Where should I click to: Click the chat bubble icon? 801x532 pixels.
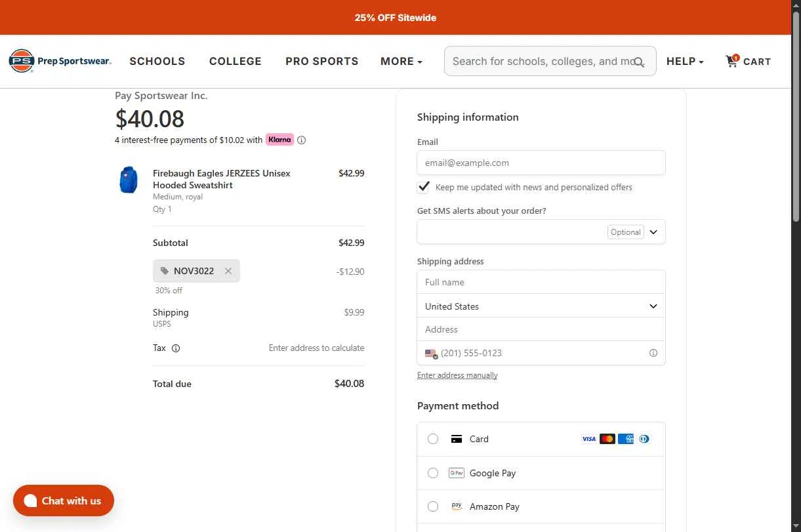30,501
